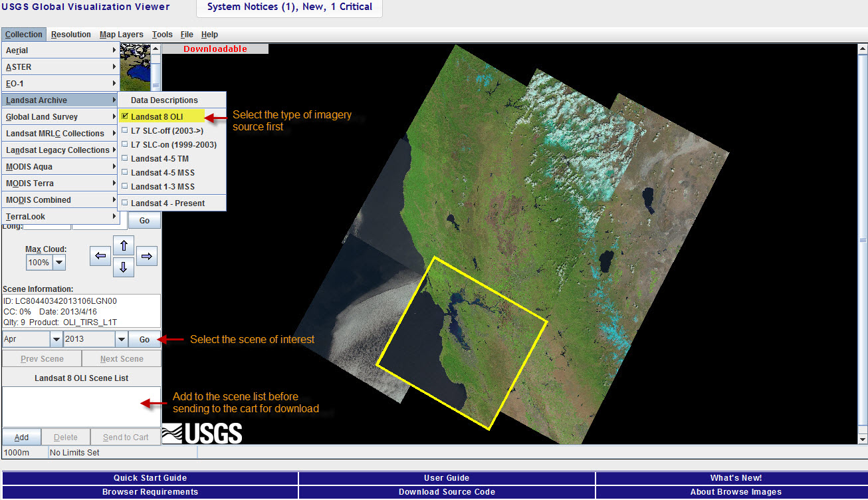Expand the Landsat Archive submenu
This screenshot has width=868, height=500.
(x=60, y=100)
